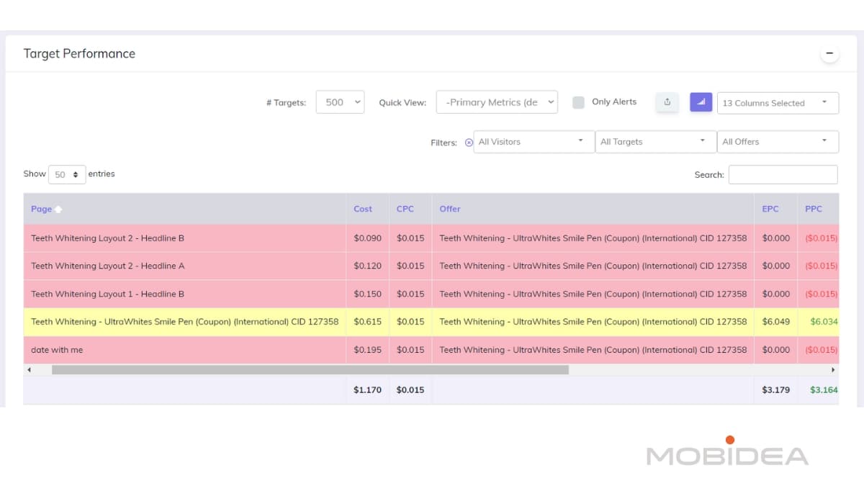Open the All Visitors filter dropdown
Viewport: 864px width, 504px height.
(x=534, y=142)
